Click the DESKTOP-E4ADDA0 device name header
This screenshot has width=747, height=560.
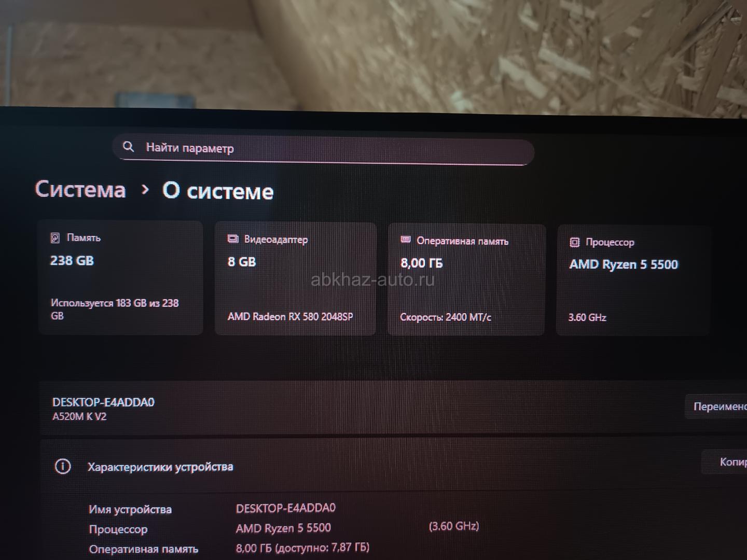click(103, 402)
